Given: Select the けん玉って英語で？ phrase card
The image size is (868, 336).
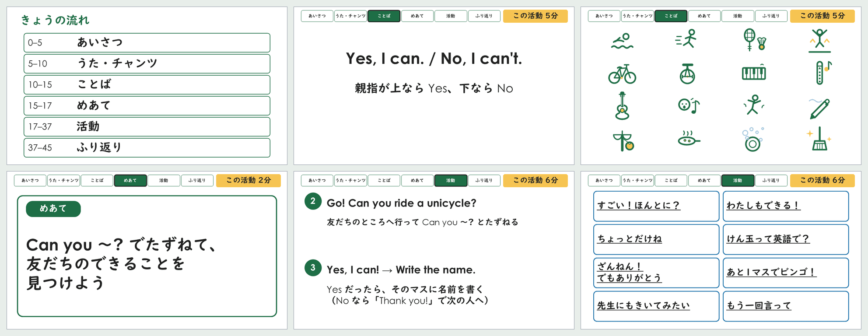Looking at the screenshot, I should pos(786,239).
